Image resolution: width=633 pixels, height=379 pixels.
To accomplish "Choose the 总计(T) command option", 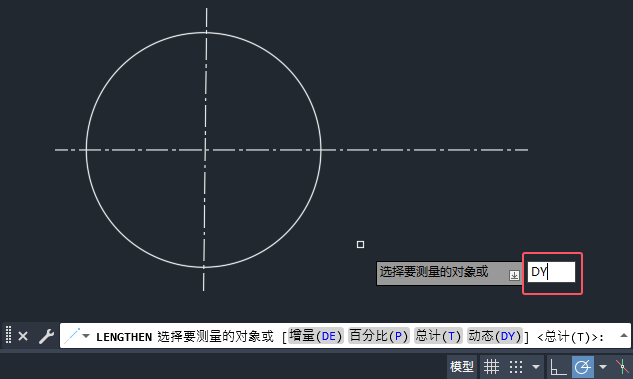I will [438, 336].
